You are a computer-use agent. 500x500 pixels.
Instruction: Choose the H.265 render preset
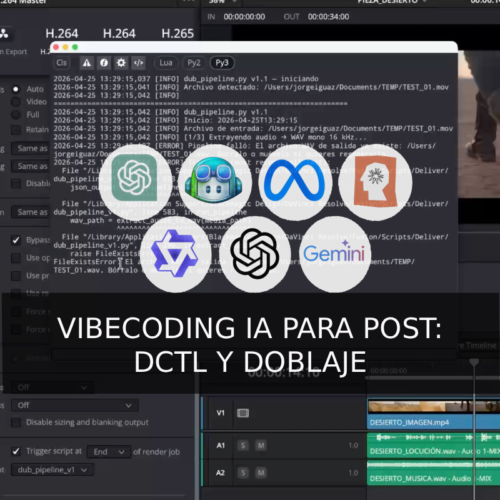pos(177,33)
